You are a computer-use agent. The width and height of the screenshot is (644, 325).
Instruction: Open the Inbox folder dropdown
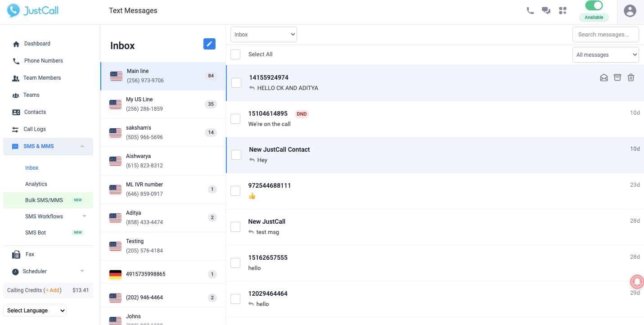[x=263, y=35]
